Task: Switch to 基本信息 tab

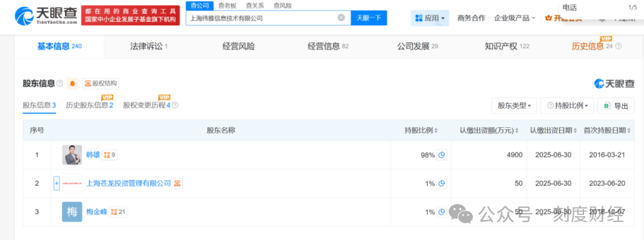Action: 59,46
